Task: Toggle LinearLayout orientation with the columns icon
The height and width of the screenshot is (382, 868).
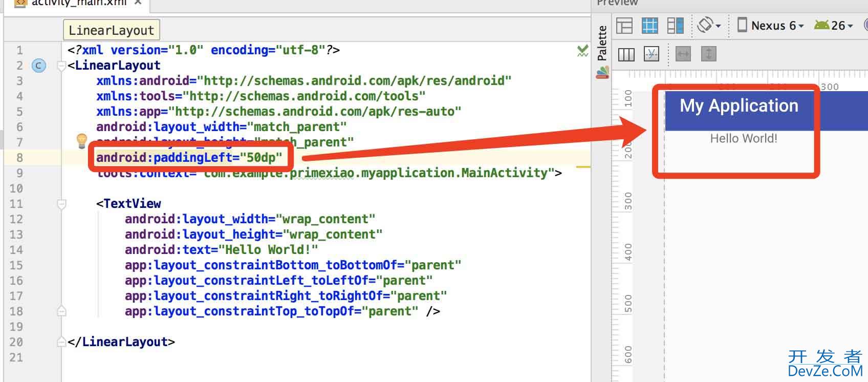Action: pyautogui.click(x=626, y=54)
